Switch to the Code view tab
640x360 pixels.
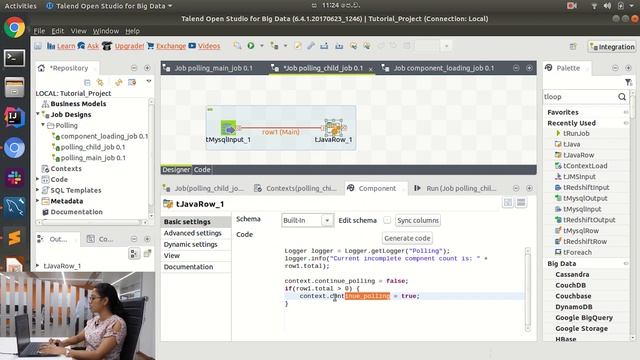click(x=202, y=170)
